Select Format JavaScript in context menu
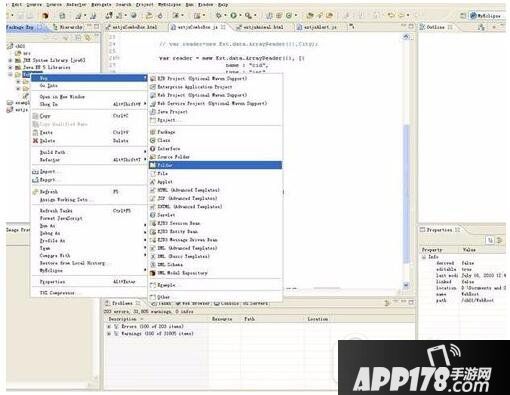510x395 pixels. [x=89, y=218]
